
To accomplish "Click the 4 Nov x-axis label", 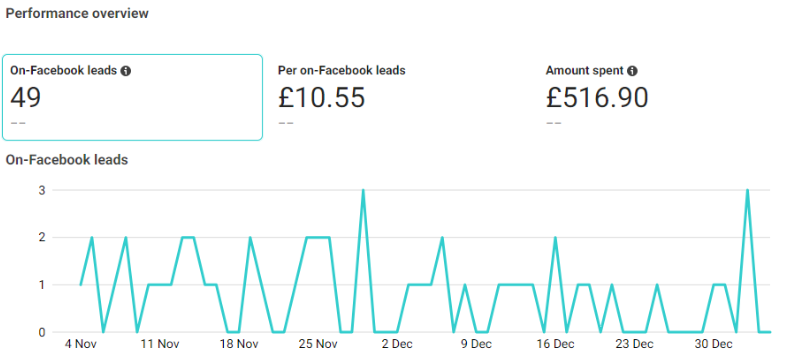I will click(x=81, y=344).
